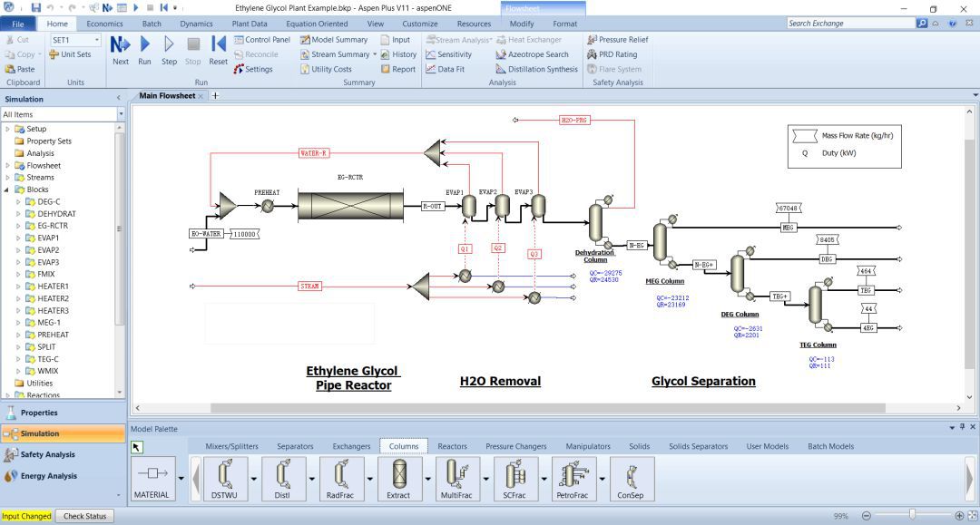Click the Step run icon

coord(169,50)
